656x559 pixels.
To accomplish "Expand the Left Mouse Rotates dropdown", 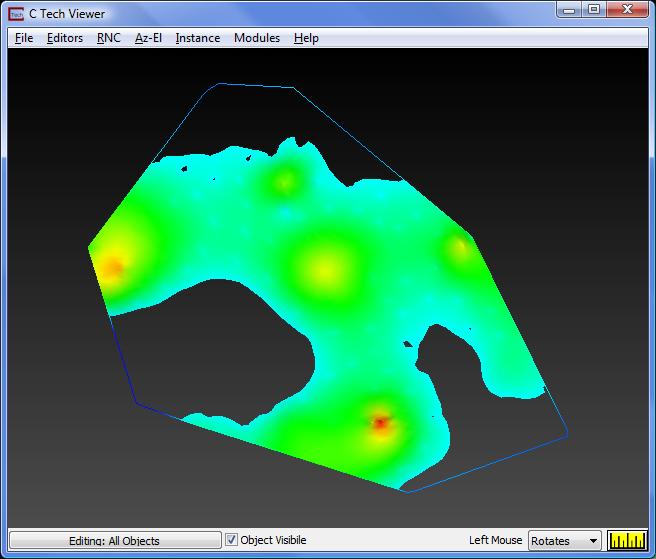I will 564,541.
